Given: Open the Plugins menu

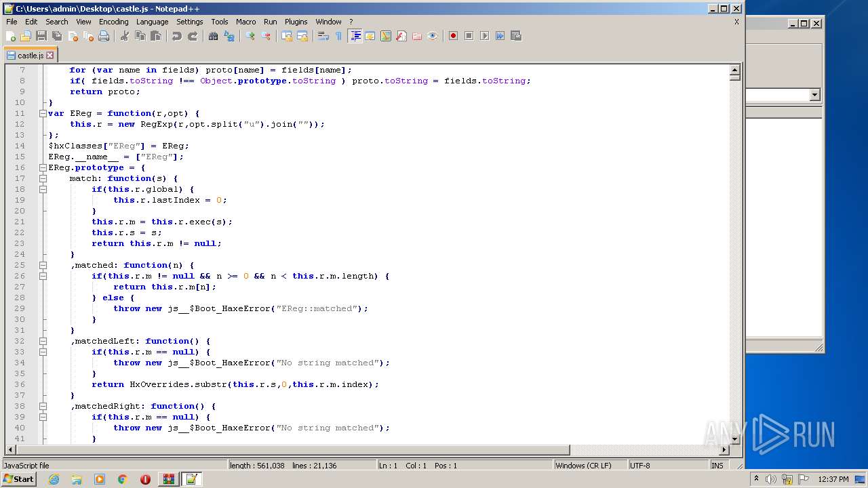Looking at the screenshot, I should click(x=296, y=22).
